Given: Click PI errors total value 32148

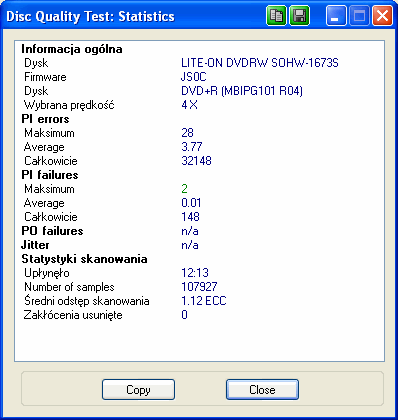Looking at the screenshot, I should [x=196, y=161].
